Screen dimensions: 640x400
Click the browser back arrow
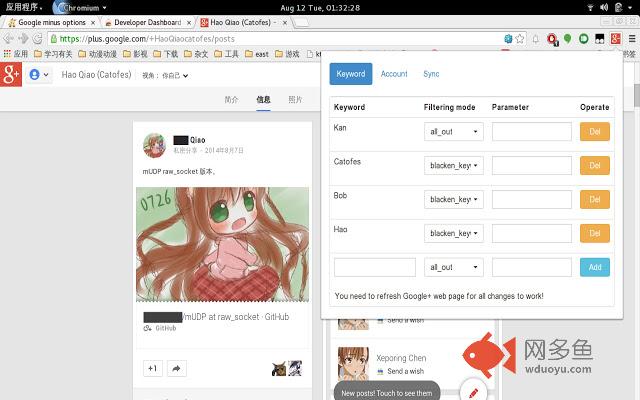click(x=8, y=39)
